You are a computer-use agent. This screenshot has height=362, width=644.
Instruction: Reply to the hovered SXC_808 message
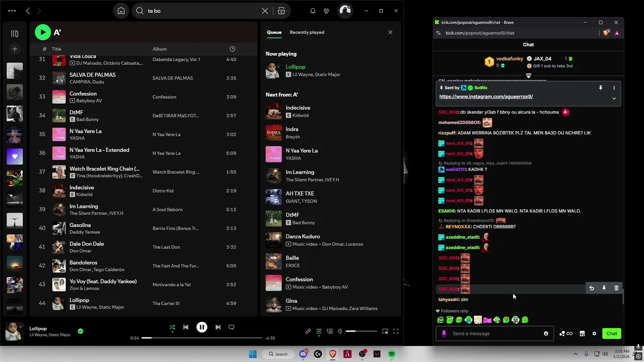[592, 288]
